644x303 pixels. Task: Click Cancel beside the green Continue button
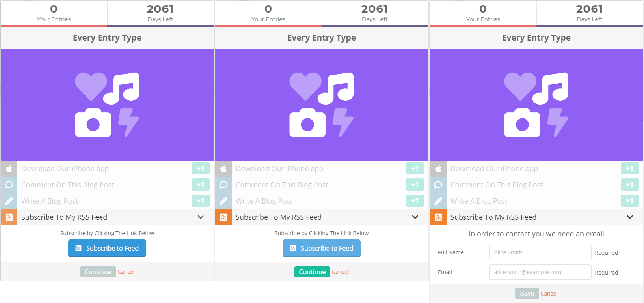pos(341,272)
